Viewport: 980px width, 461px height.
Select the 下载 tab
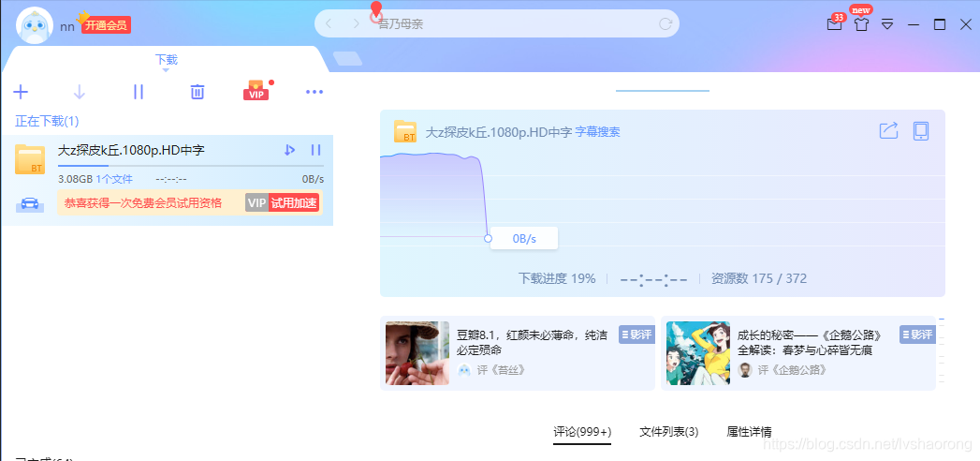(x=167, y=60)
